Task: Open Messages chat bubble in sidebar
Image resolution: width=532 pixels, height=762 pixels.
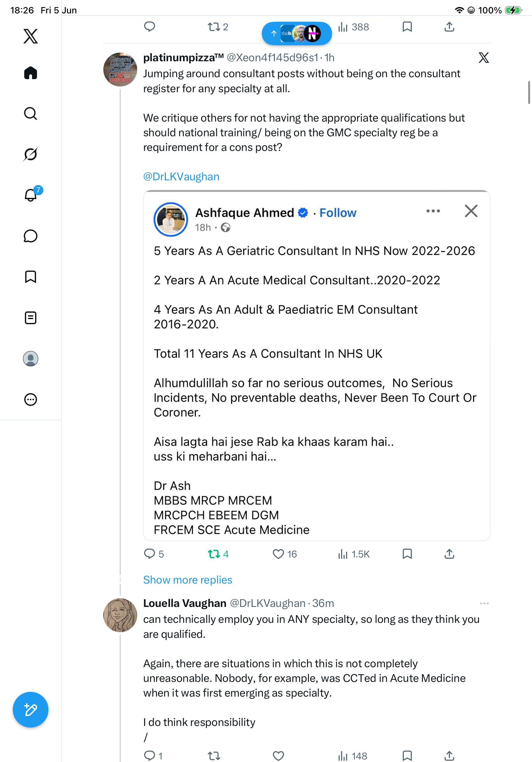Action: pyautogui.click(x=31, y=236)
